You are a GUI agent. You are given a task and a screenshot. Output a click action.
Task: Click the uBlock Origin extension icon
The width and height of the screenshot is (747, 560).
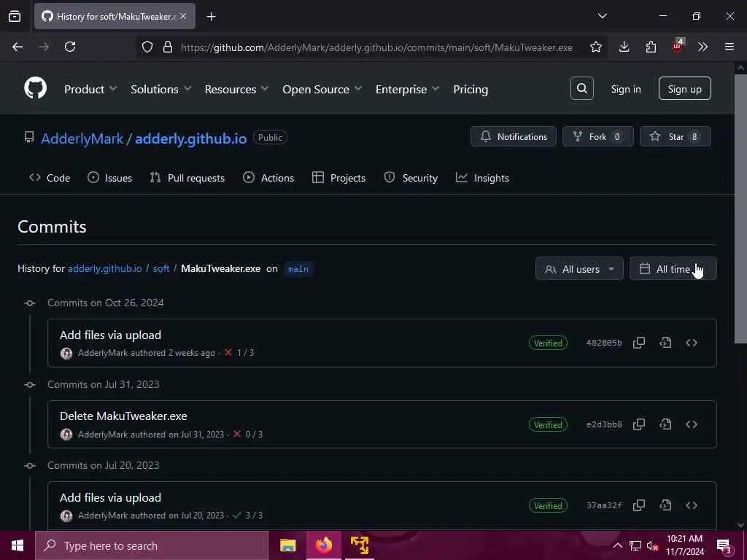click(x=677, y=46)
